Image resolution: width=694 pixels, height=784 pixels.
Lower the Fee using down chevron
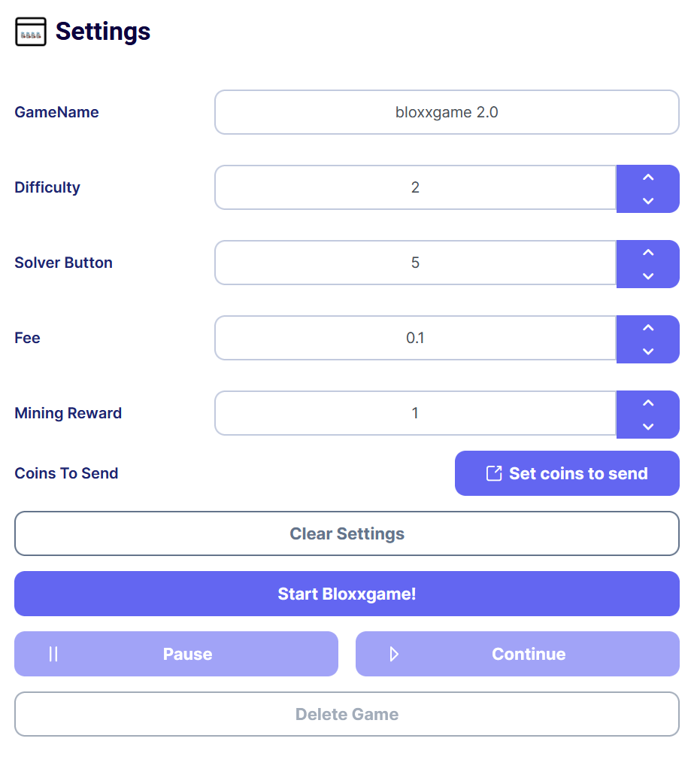pos(647,351)
